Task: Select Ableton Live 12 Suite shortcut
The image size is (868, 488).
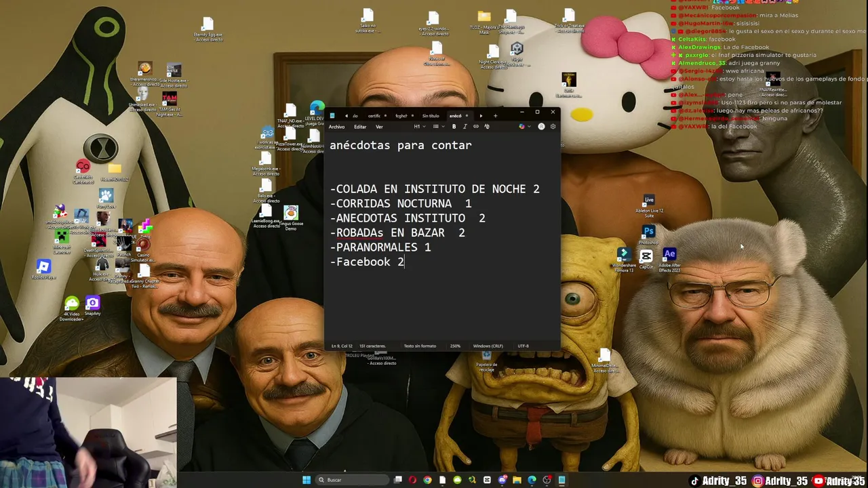Action: tap(649, 206)
